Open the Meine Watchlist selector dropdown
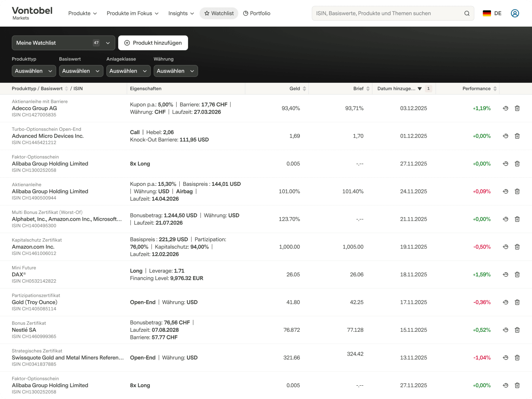The image size is (532, 399). coord(63,43)
